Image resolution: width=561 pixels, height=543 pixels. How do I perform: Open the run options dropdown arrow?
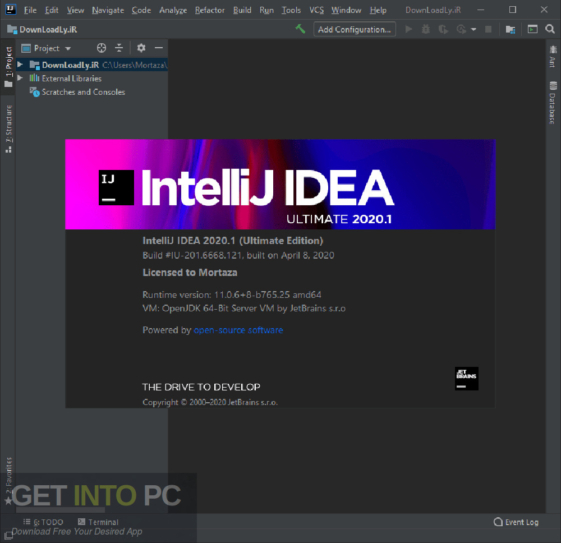pyautogui.click(x=474, y=29)
